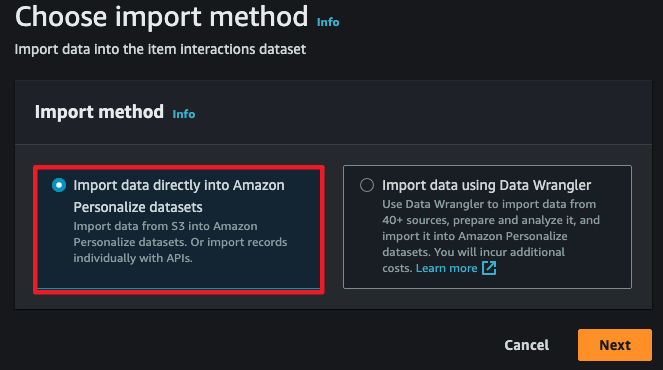Click the Import method section heading
The height and width of the screenshot is (370, 663).
(x=99, y=112)
